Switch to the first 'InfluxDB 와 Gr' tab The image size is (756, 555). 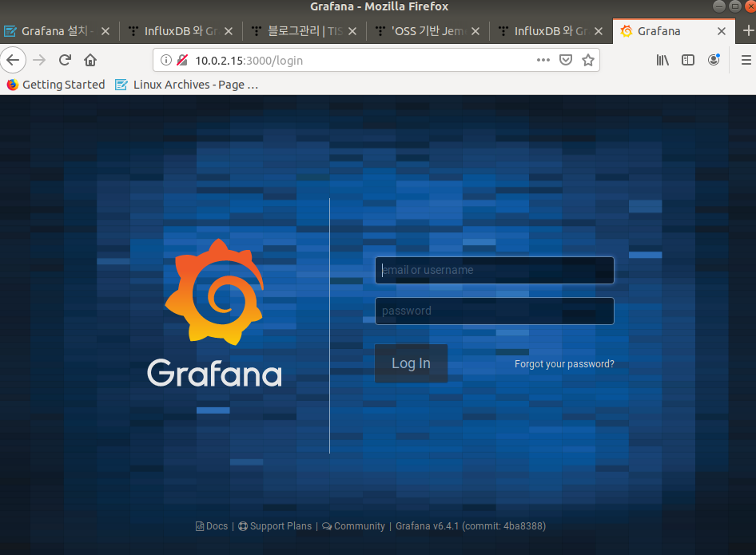click(x=181, y=31)
